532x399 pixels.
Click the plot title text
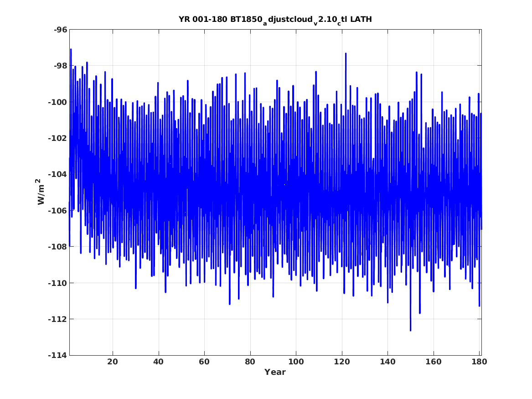[x=275, y=20]
